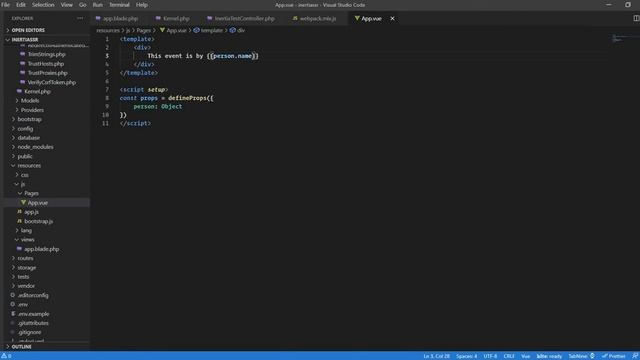Collapse the views folder
The width and height of the screenshot is (640, 360).
(x=27, y=240)
